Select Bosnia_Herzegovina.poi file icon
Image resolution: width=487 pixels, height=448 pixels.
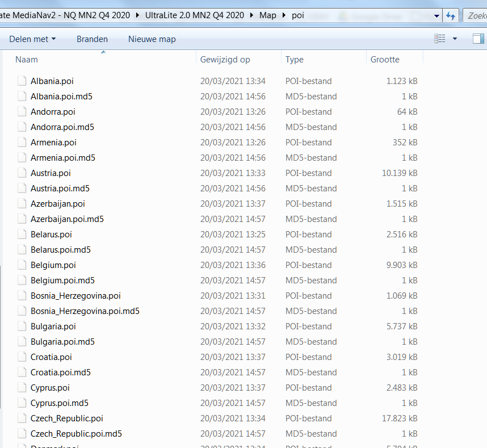point(22,295)
